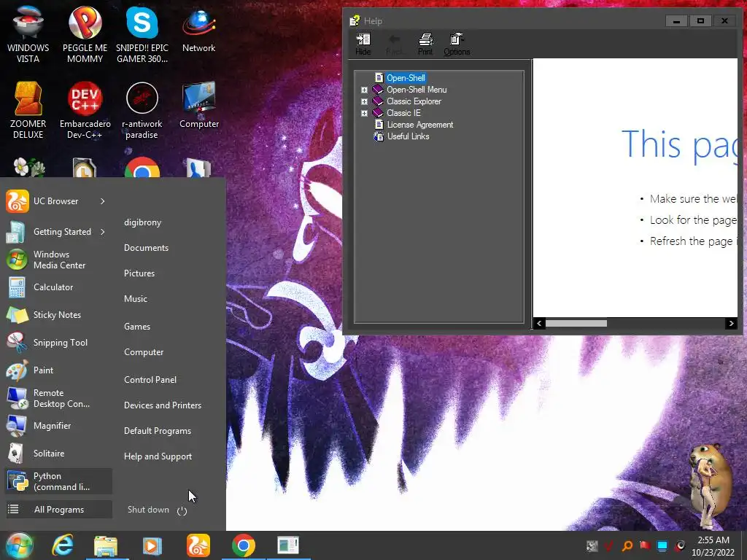Click the Solitaire cards icon

[x=16, y=454]
